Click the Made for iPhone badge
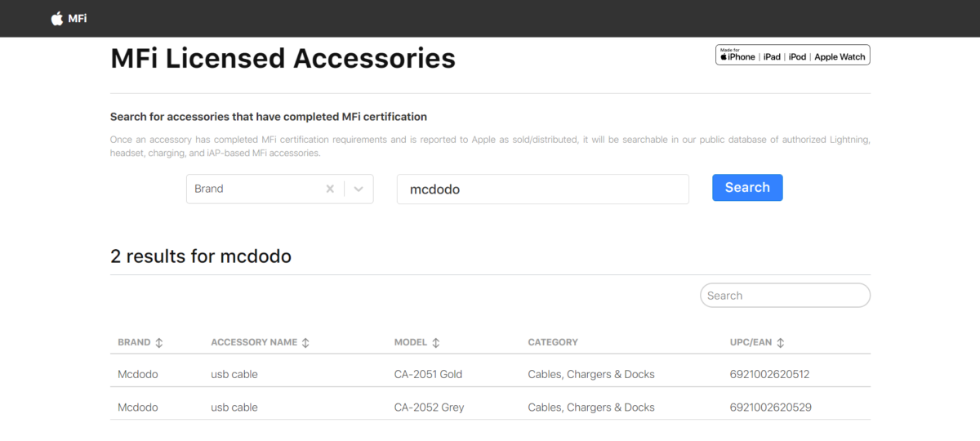 792,56
